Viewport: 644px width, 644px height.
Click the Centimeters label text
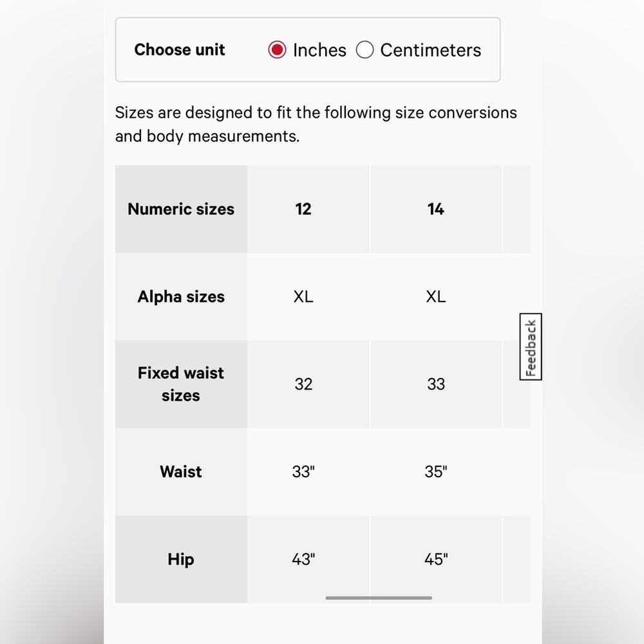click(430, 50)
